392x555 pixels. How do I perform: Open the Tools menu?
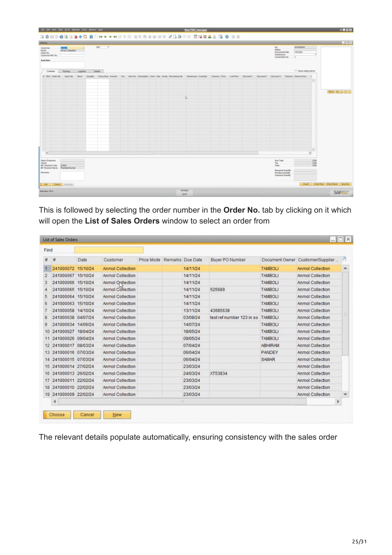tap(84, 30)
